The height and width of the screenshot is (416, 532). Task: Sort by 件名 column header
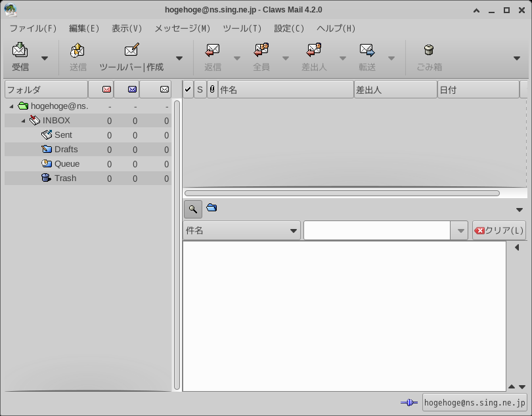[x=286, y=89]
